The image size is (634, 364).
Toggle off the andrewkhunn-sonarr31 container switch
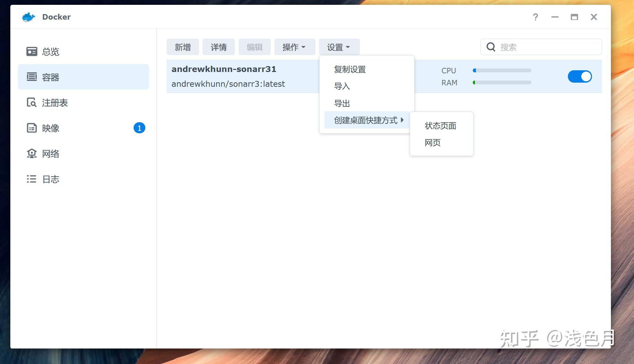point(580,76)
